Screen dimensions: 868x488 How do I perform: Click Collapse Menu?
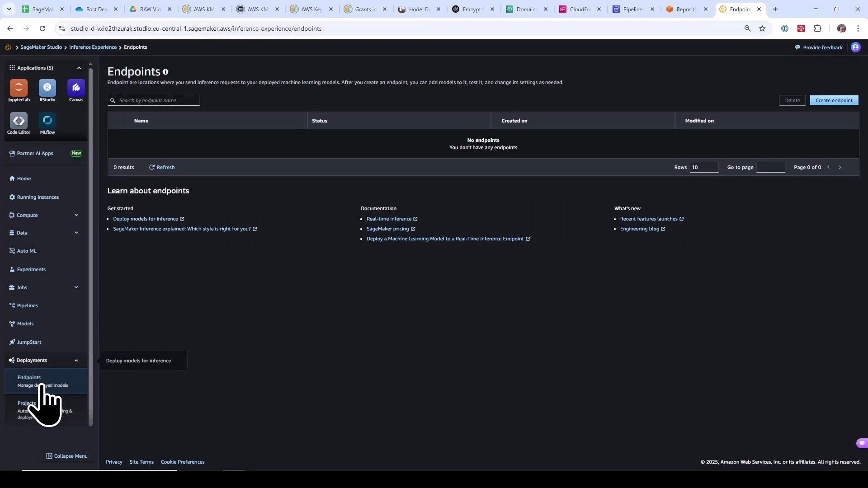click(67, 456)
